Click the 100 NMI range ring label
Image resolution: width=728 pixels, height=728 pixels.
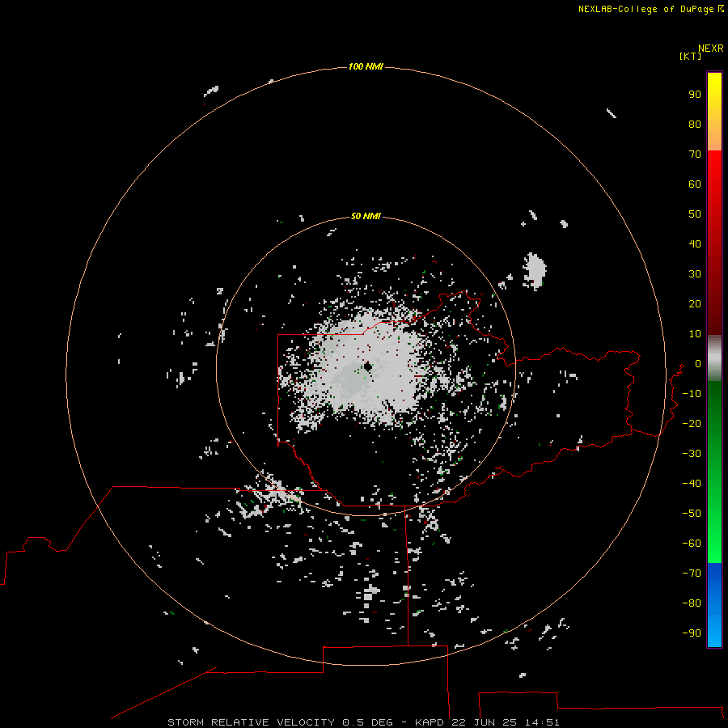click(366, 66)
